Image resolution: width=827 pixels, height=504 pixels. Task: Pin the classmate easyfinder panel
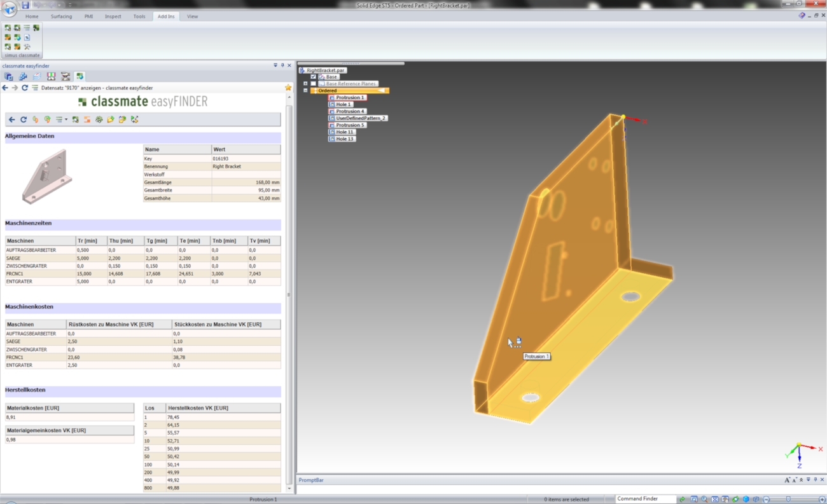[x=282, y=65]
